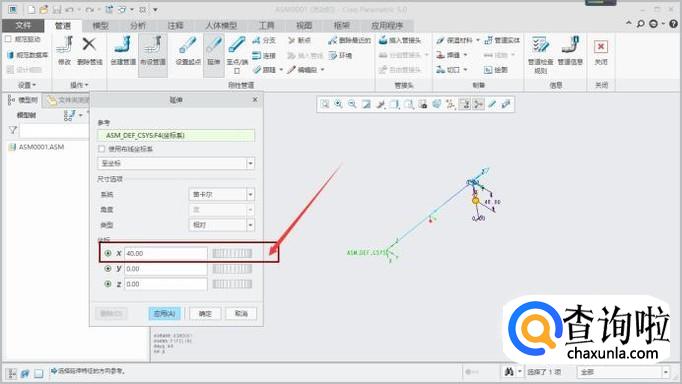Switch to the 模型 ribbon tab

click(100, 26)
